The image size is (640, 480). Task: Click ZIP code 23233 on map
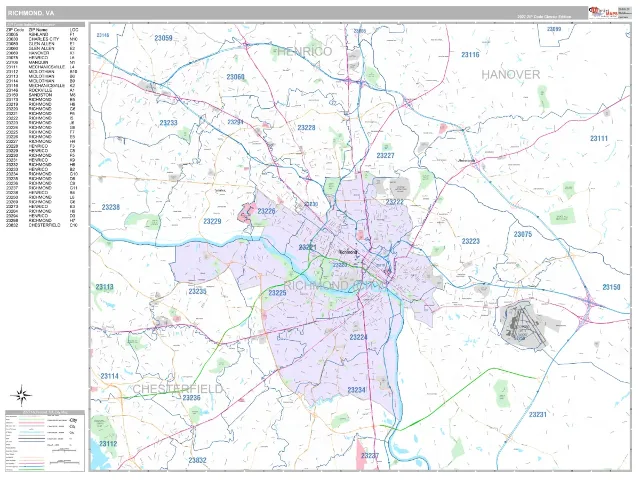[169, 122]
